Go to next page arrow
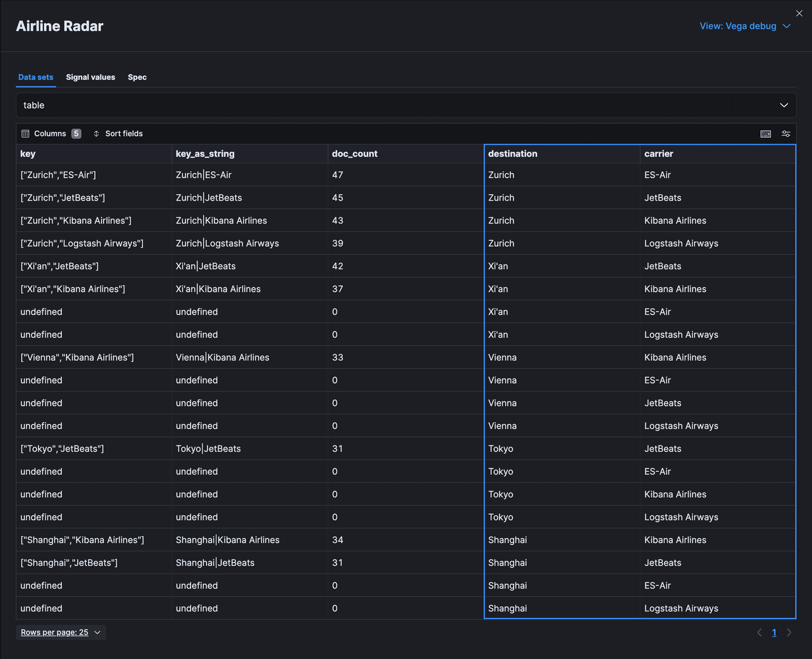Image resolution: width=812 pixels, height=659 pixels. (x=789, y=633)
